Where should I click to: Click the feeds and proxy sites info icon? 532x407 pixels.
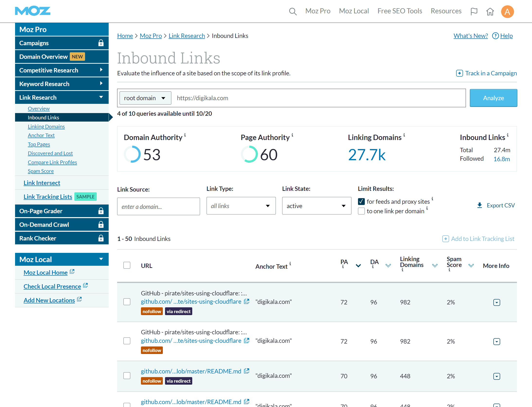tap(432, 199)
